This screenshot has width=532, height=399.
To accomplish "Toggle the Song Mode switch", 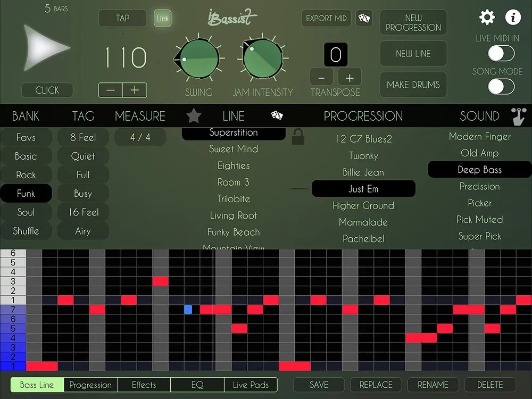I will [x=501, y=87].
